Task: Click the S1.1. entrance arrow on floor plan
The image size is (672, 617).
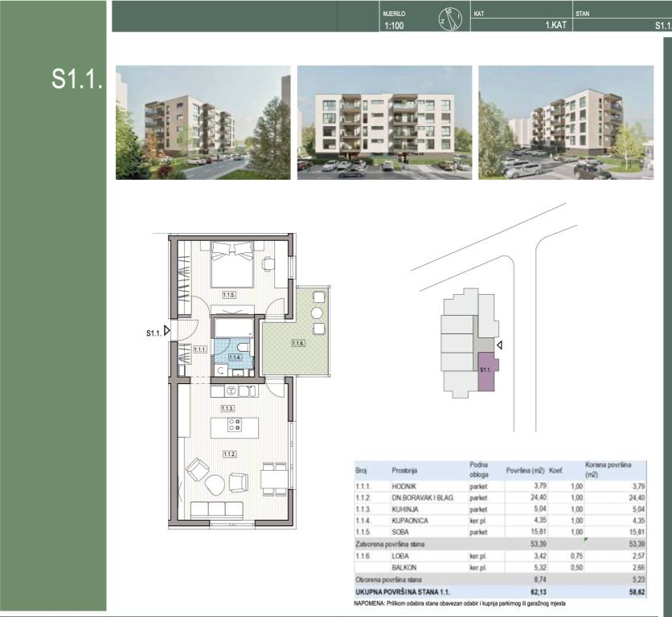Action: [x=166, y=331]
